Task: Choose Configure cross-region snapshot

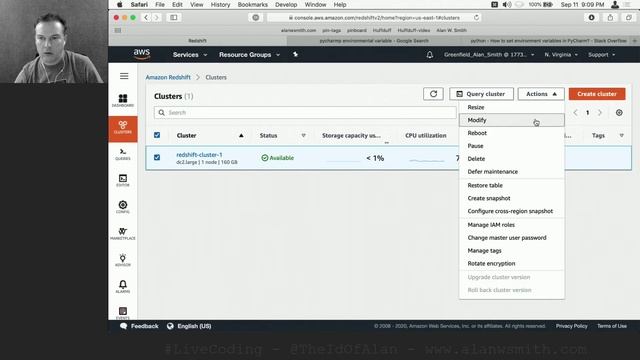Action: (512, 211)
